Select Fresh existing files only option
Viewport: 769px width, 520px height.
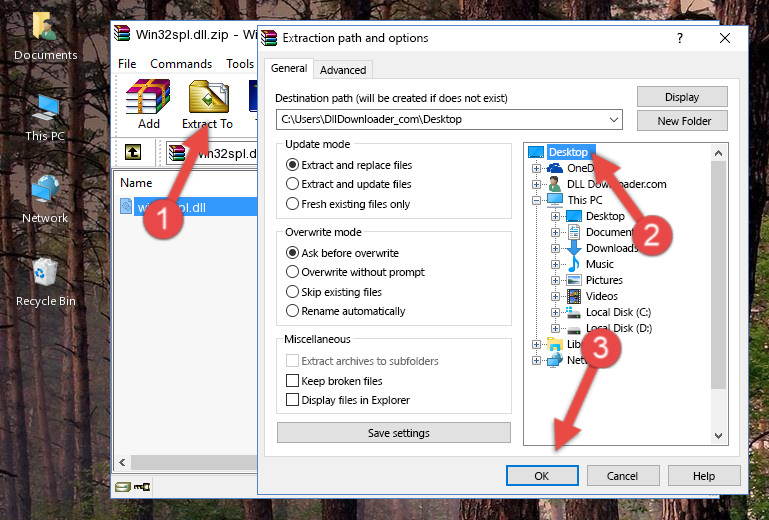(x=348, y=204)
